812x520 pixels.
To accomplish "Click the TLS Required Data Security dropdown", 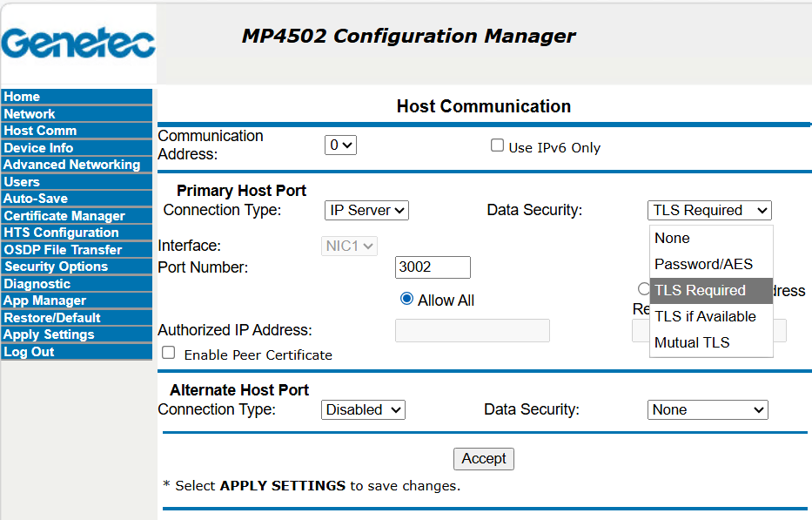I will 709,211.
